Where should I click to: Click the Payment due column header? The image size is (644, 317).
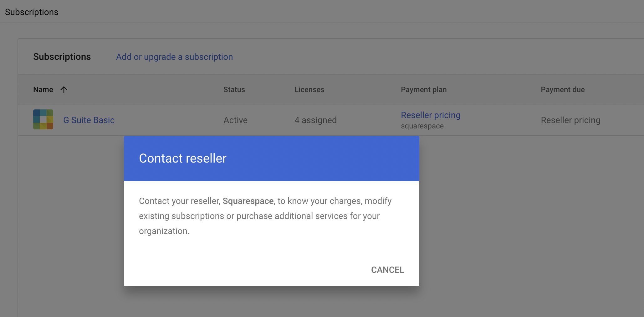click(563, 90)
